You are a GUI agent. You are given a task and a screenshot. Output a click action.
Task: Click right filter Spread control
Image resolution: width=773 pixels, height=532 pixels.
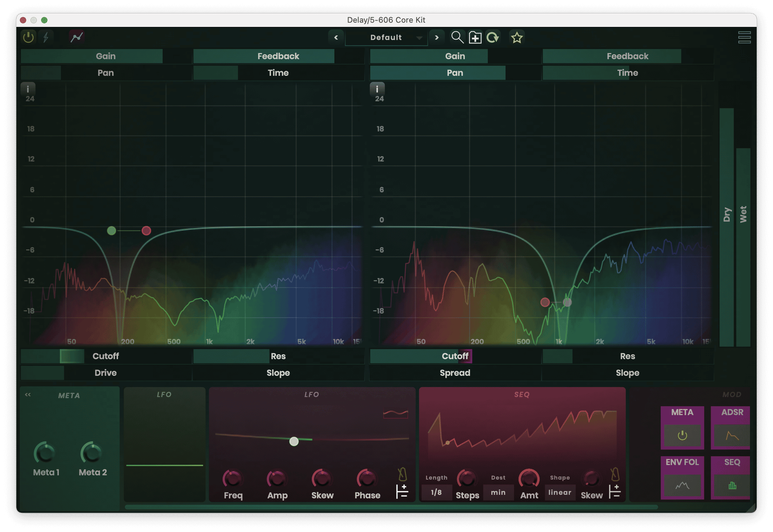455,373
